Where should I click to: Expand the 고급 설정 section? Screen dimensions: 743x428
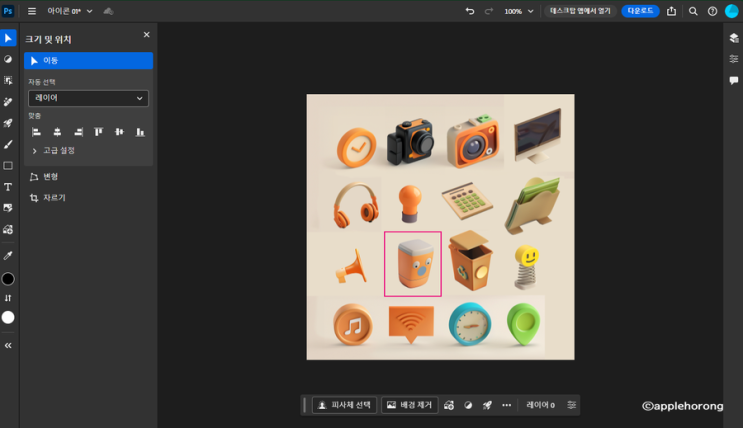[54, 151]
